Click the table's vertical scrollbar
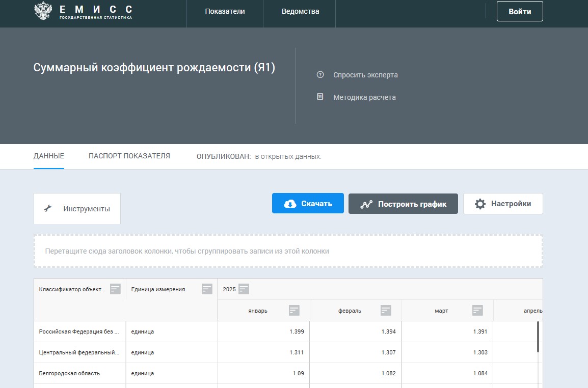This screenshot has height=388, width=588. [538, 336]
